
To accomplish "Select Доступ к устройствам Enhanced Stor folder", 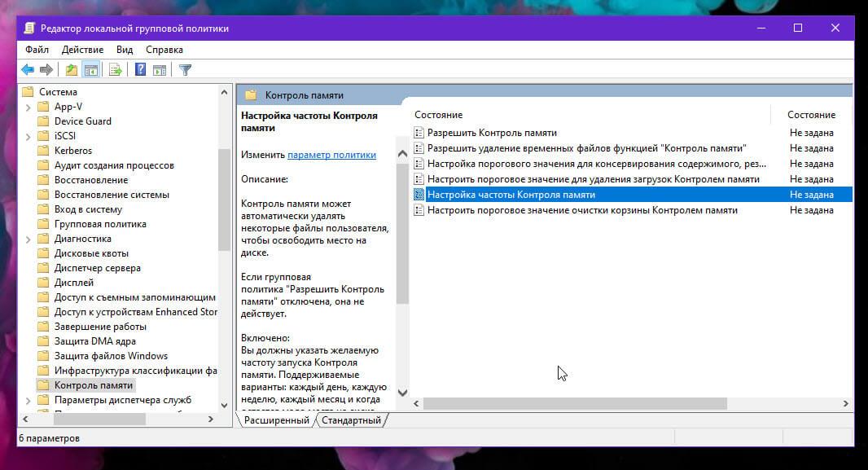I will tap(136, 312).
